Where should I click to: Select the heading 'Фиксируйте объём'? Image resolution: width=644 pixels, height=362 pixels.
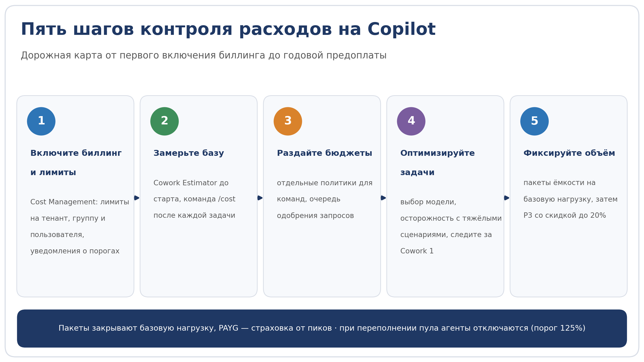coord(569,153)
